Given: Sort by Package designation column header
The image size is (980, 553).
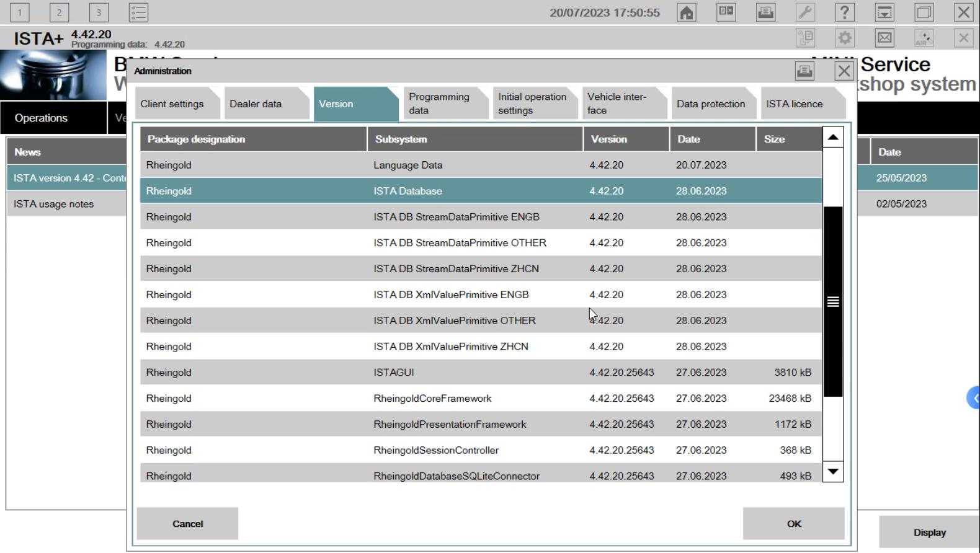Looking at the screenshot, I should pyautogui.click(x=253, y=139).
